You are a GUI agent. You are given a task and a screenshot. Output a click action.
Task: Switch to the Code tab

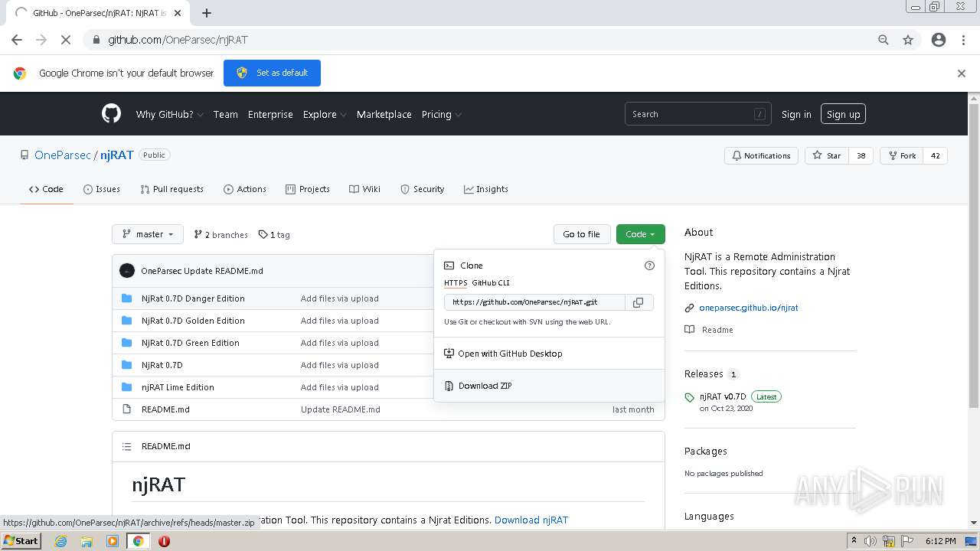46,189
